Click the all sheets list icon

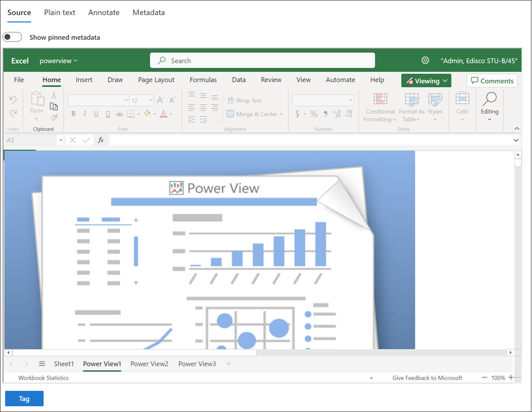(42, 364)
